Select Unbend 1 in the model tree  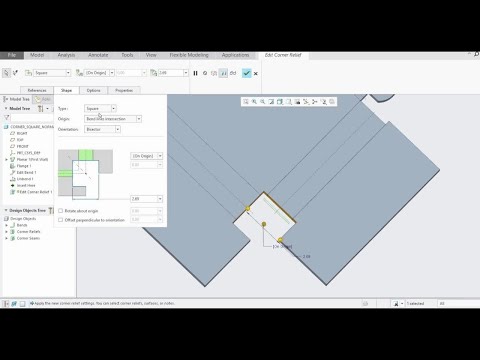(25, 179)
